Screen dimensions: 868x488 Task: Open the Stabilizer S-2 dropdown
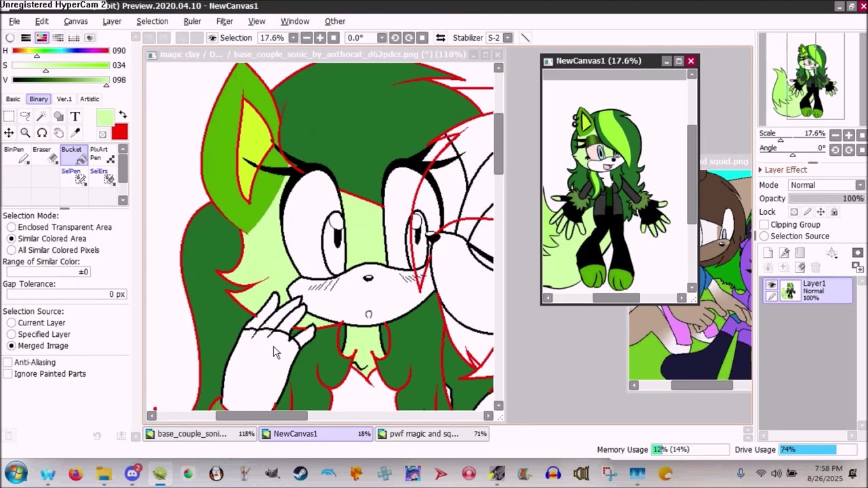507,38
